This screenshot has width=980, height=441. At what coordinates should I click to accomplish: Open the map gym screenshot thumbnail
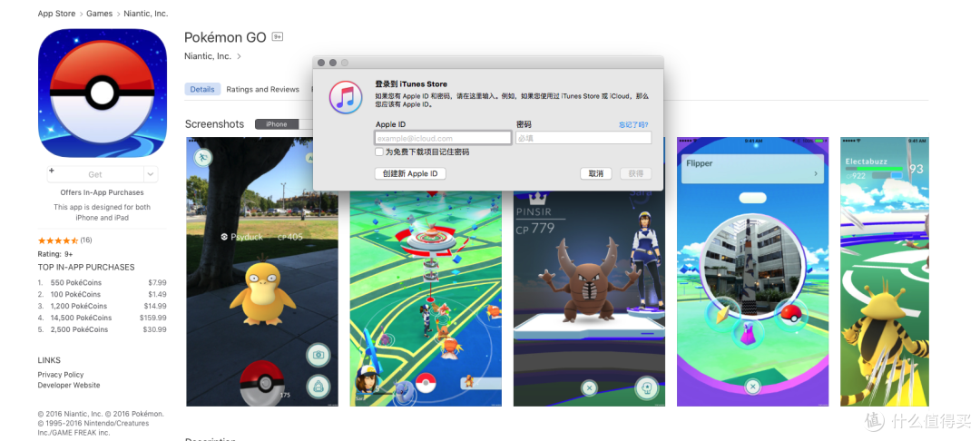pyautogui.click(x=426, y=298)
